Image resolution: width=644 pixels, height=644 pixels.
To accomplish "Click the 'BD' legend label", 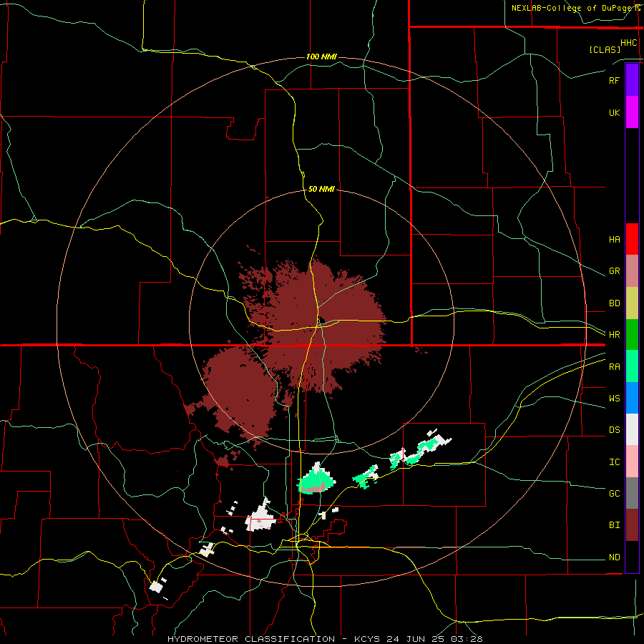I will coord(614,303).
